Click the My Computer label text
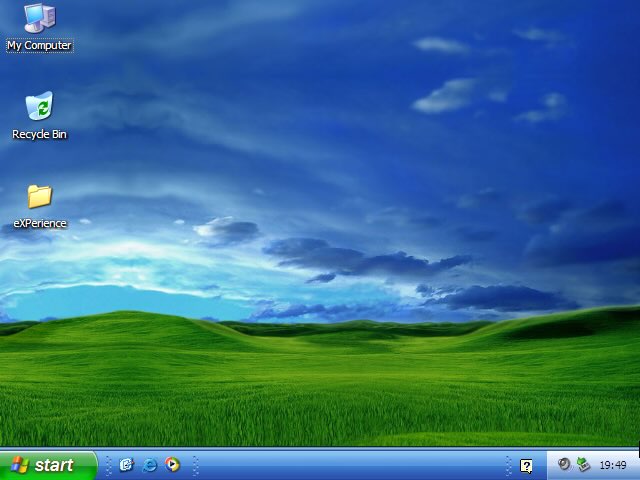Image resolution: width=640 pixels, height=480 pixels. tap(40, 45)
